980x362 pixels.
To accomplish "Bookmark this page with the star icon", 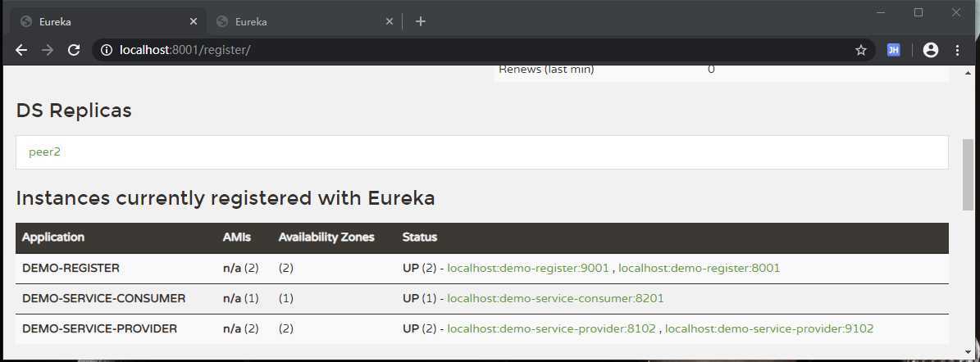I will tap(861, 50).
